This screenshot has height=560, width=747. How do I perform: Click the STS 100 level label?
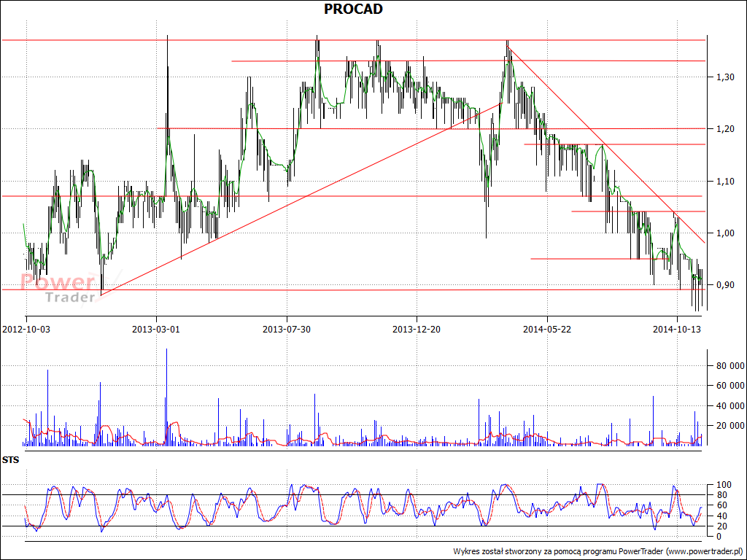coord(724,485)
